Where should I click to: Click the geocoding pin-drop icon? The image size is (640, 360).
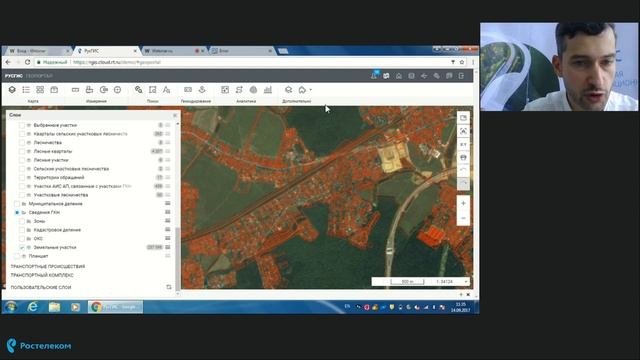202,90
